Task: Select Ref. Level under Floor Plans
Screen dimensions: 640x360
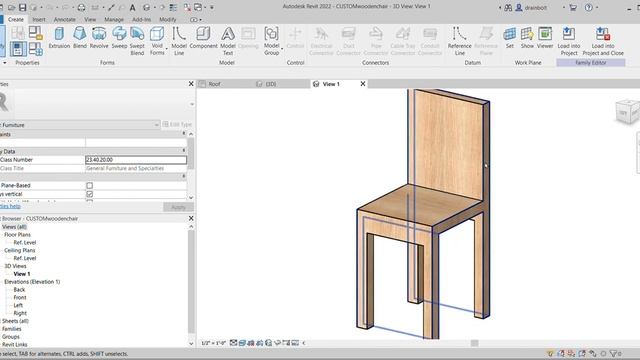Action: [x=25, y=242]
